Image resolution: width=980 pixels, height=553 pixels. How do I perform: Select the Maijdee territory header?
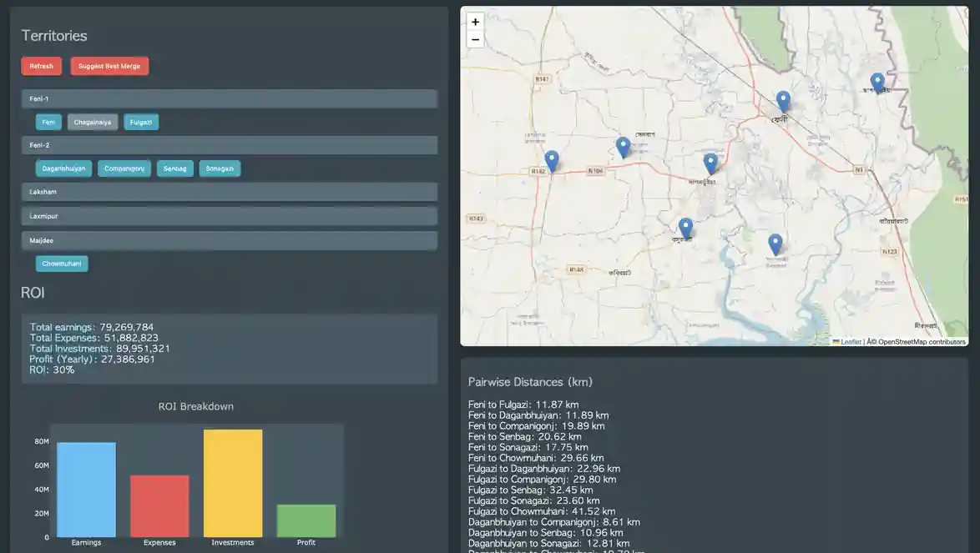pos(229,241)
